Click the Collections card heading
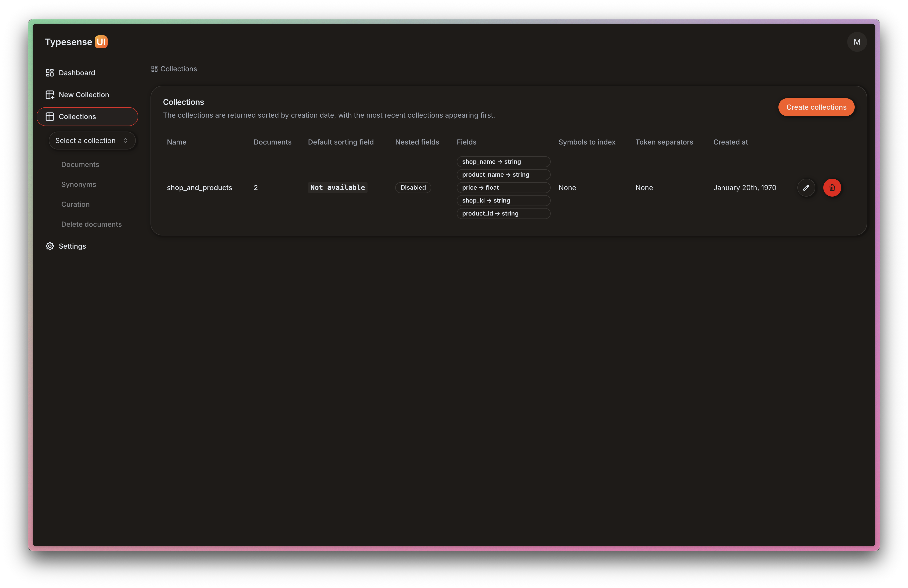 coord(183,102)
